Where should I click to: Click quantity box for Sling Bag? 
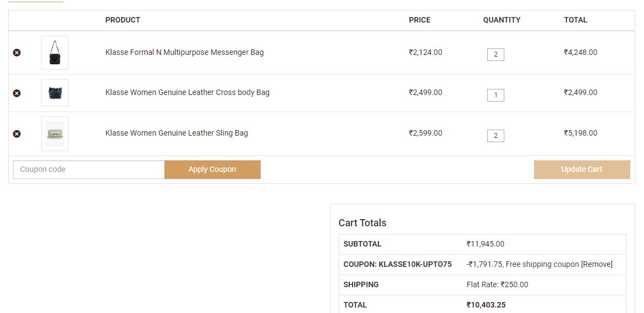tap(496, 136)
